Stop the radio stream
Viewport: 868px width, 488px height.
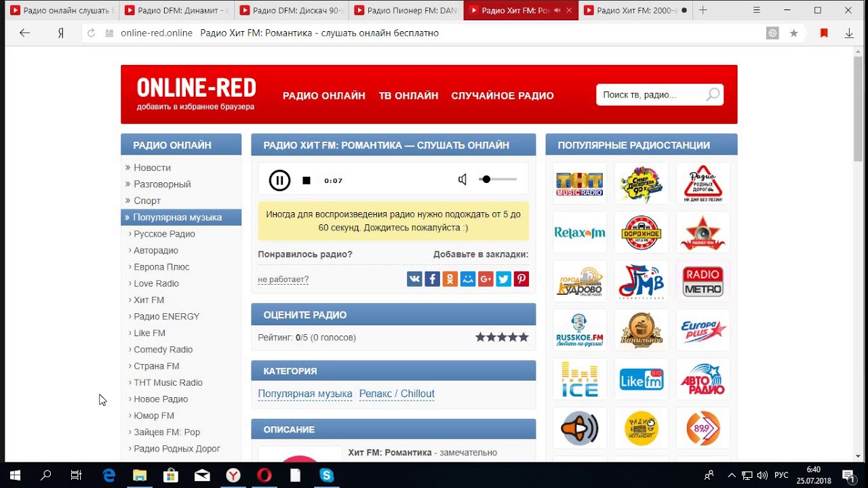pyautogui.click(x=307, y=180)
